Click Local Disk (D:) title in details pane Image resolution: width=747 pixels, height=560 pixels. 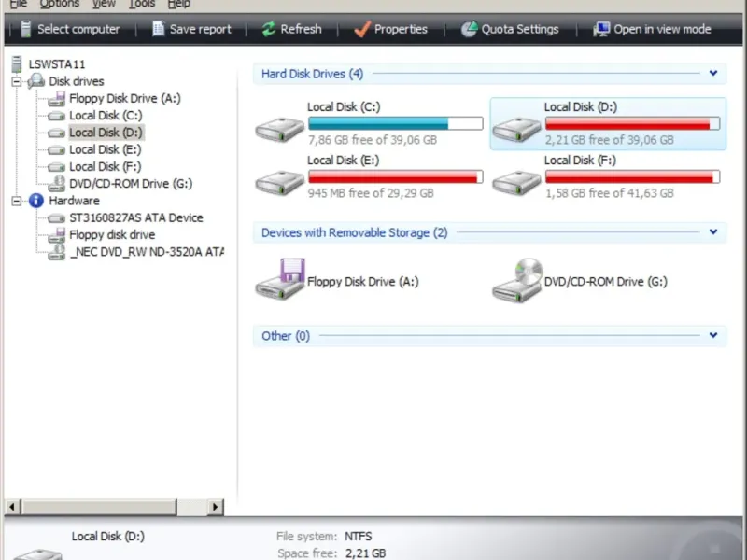click(108, 536)
